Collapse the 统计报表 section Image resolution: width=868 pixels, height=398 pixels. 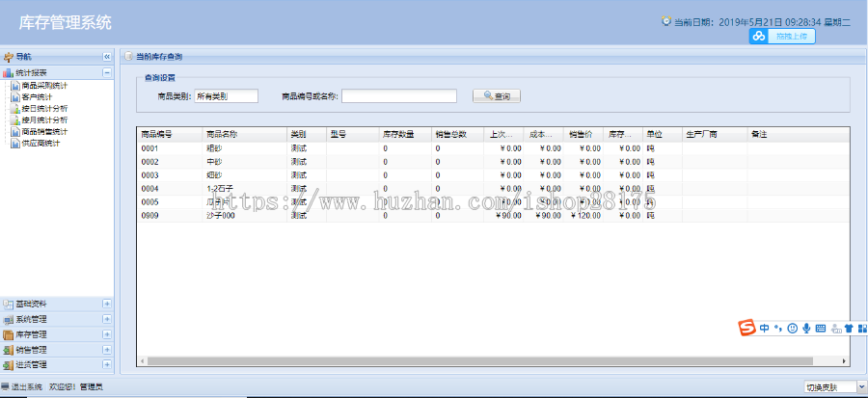click(x=107, y=73)
